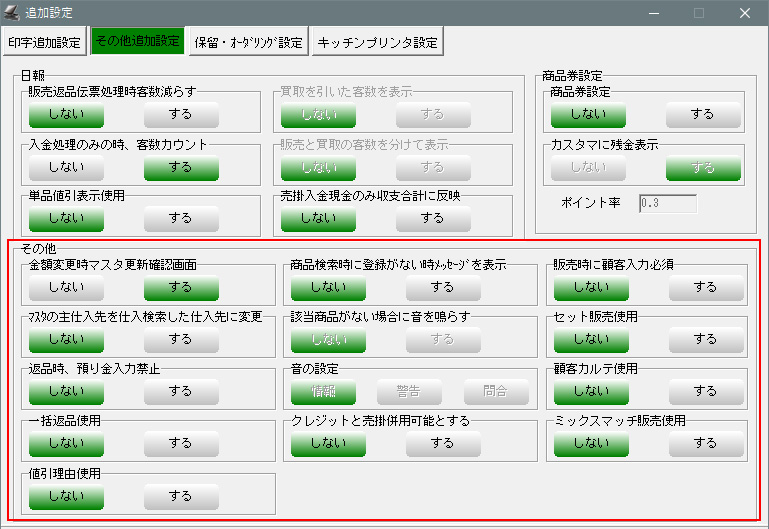Open the 保留・オーダリング設定 tab
Viewport: 769px width, 529px height.
pos(247,42)
